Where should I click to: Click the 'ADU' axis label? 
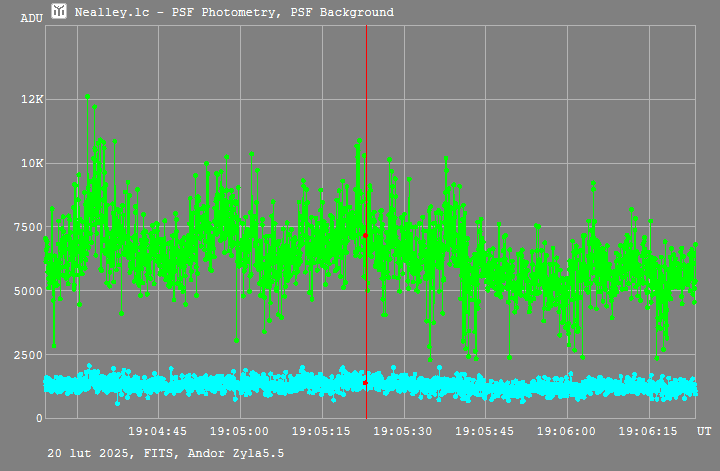pyautogui.click(x=32, y=18)
